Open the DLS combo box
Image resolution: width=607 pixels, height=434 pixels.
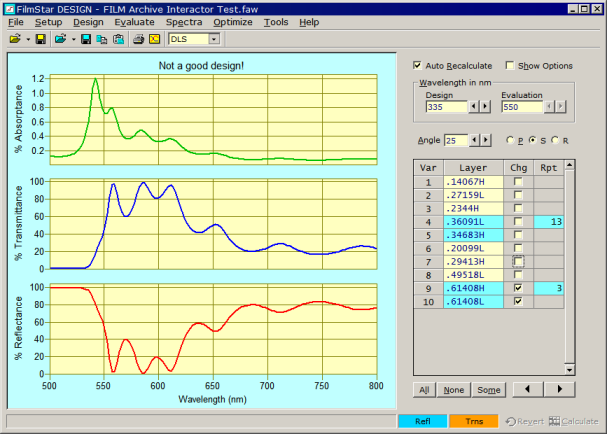pos(214,39)
